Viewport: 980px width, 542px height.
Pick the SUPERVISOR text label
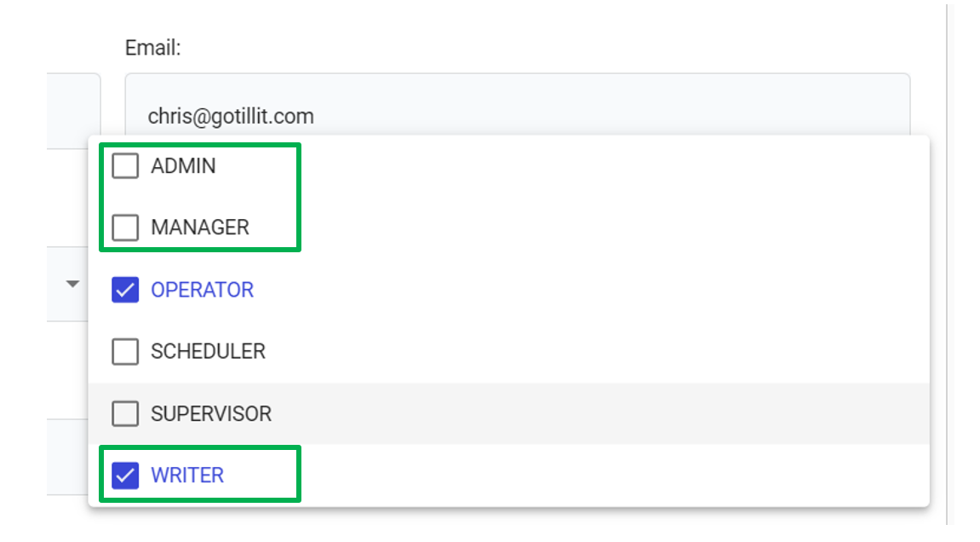[x=211, y=414]
